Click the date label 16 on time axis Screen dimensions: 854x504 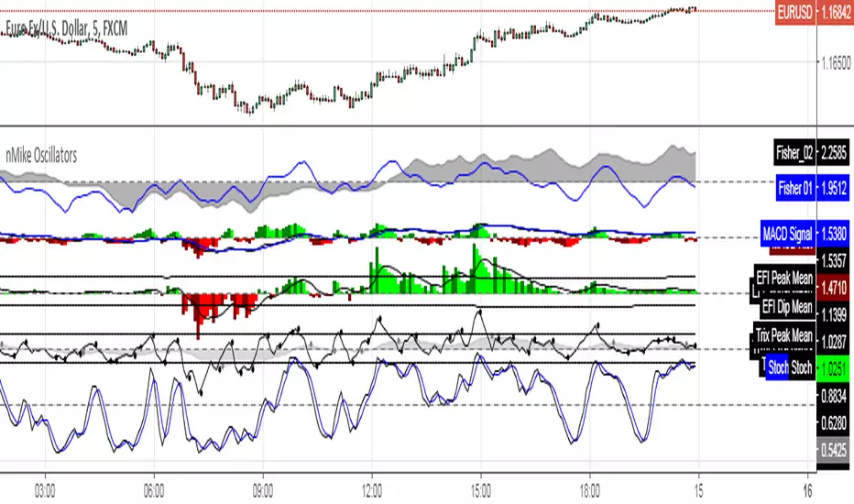[807, 491]
